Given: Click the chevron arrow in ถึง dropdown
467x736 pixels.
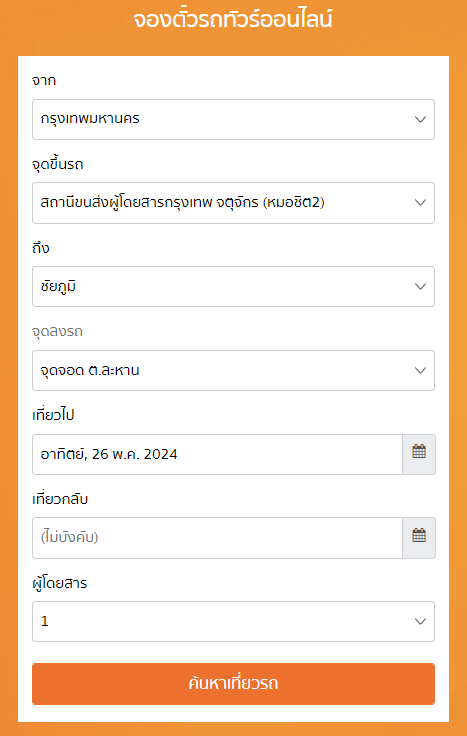Looking at the screenshot, I should pyautogui.click(x=420, y=286).
